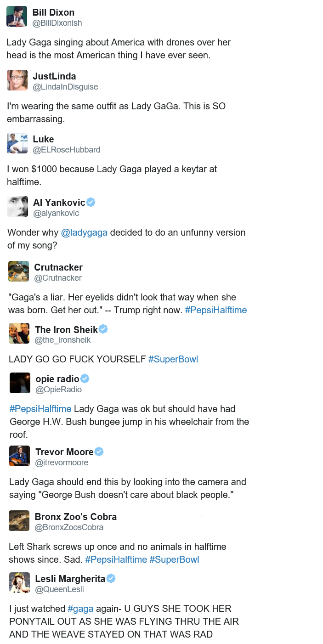Viewport: 323px width, 644px height.
Task: Click Luke's avatar image
Action: click(17, 143)
